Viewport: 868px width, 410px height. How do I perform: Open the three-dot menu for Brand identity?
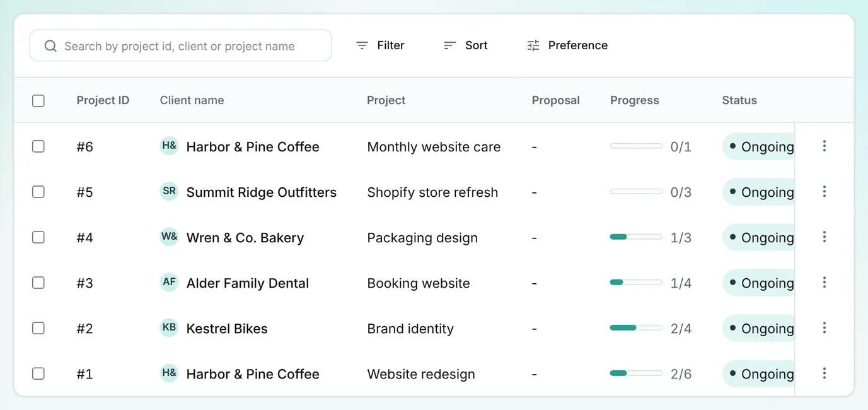[x=825, y=328]
